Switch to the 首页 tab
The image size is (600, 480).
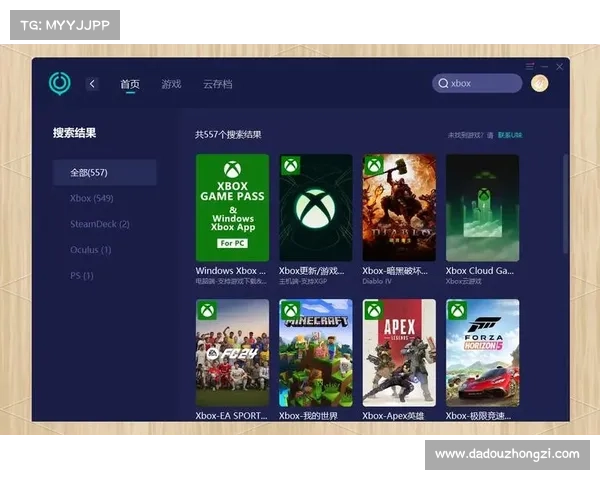pyautogui.click(x=130, y=84)
